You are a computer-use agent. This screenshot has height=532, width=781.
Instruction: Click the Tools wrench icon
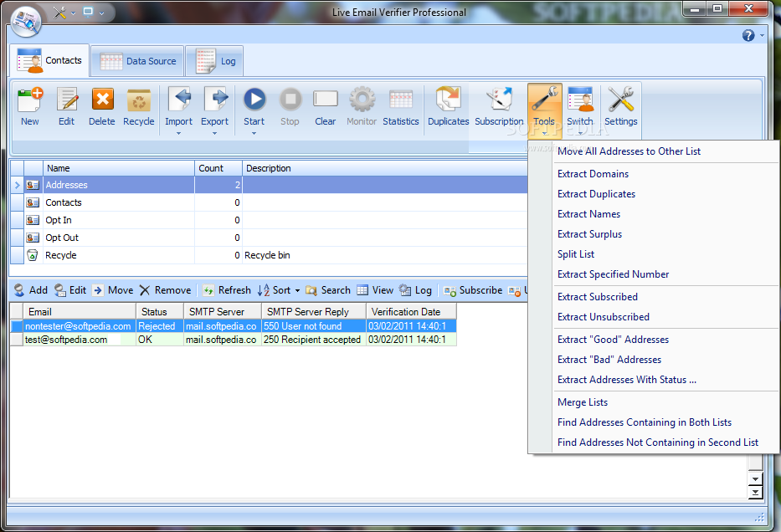tap(544, 100)
